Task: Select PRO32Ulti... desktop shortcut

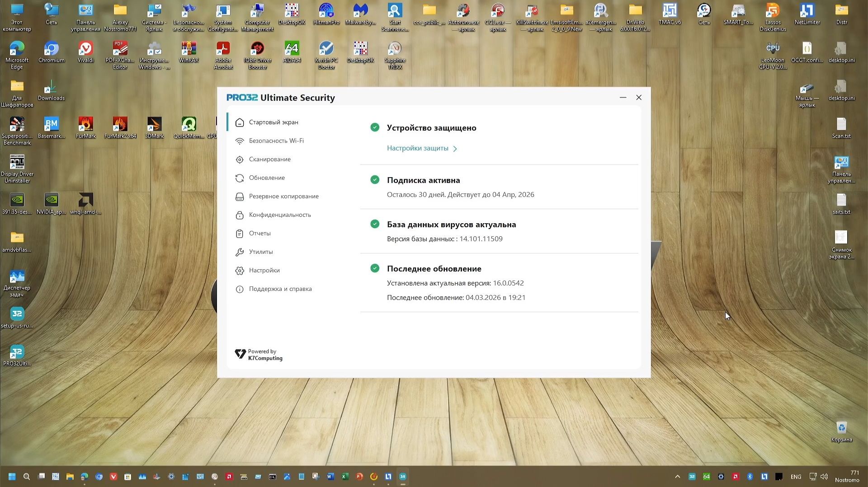Action: pyautogui.click(x=17, y=356)
